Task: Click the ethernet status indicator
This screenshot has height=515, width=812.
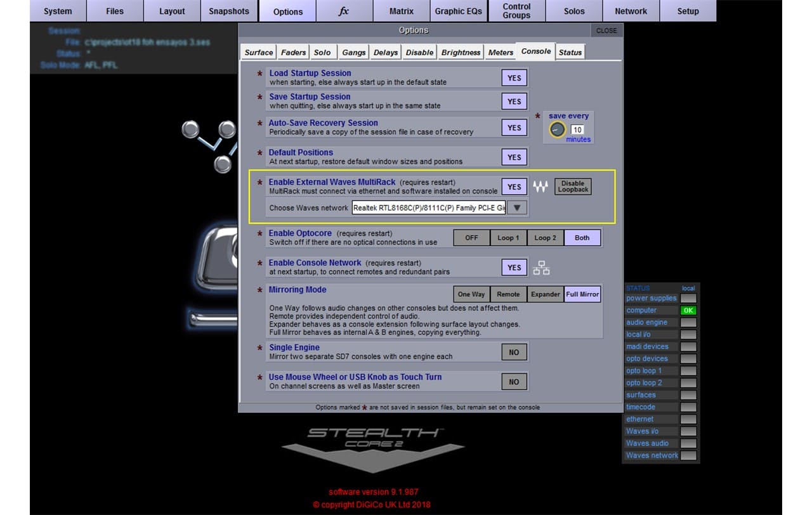Action: [x=688, y=419]
